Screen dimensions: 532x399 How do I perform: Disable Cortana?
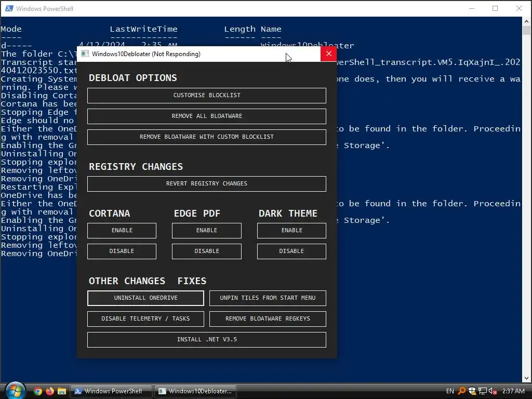pos(122,251)
